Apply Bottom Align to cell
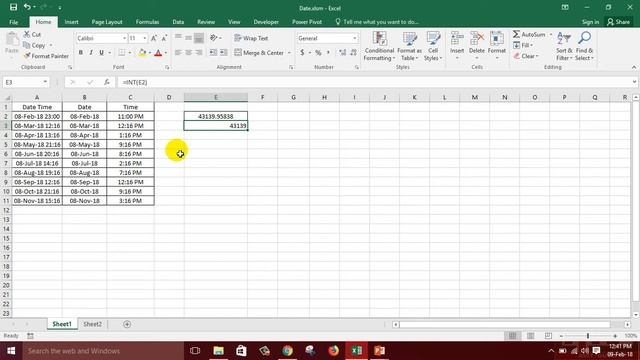This screenshot has height=360, width=640. (199, 38)
